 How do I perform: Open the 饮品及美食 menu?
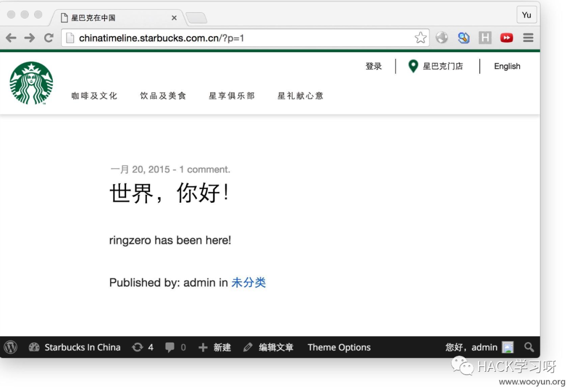(x=163, y=96)
